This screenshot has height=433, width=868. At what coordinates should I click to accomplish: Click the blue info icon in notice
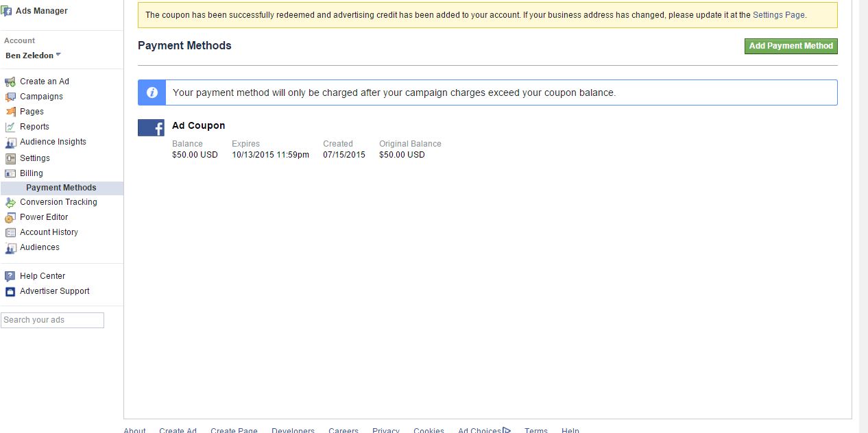(152, 92)
